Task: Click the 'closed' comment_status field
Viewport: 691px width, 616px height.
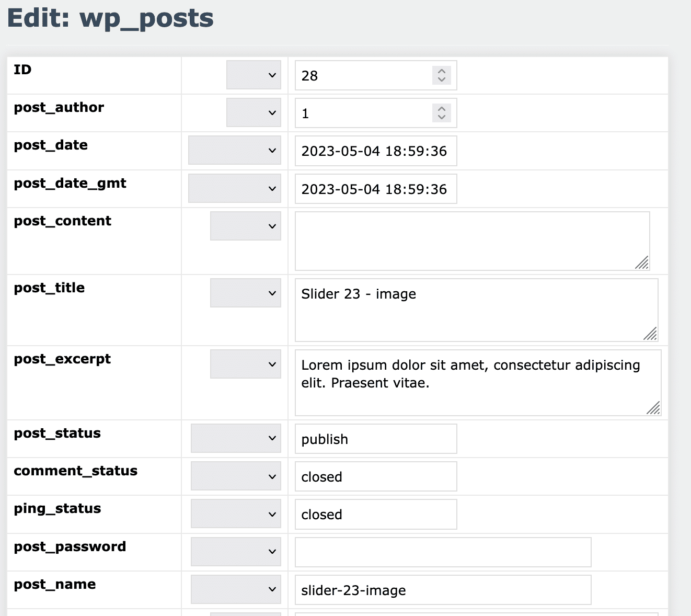Action: pos(375,476)
